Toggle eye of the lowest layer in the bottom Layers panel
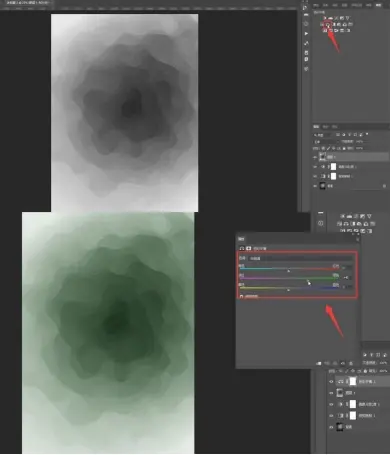Image resolution: width=390 pixels, height=455 pixels. (x=331, y=427)
